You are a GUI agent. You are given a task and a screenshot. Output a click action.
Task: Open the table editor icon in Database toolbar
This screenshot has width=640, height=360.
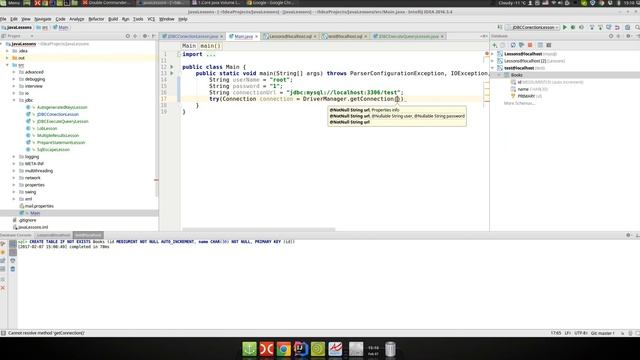(x=540, y=45)
